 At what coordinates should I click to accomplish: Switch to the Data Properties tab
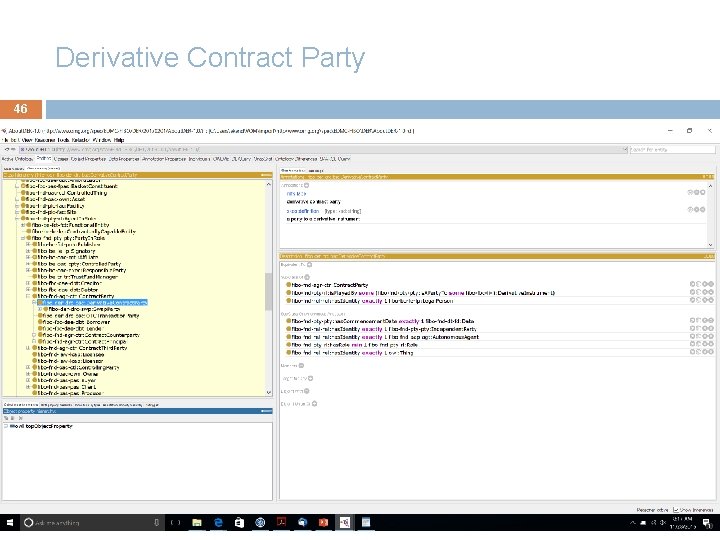point(124,159)
